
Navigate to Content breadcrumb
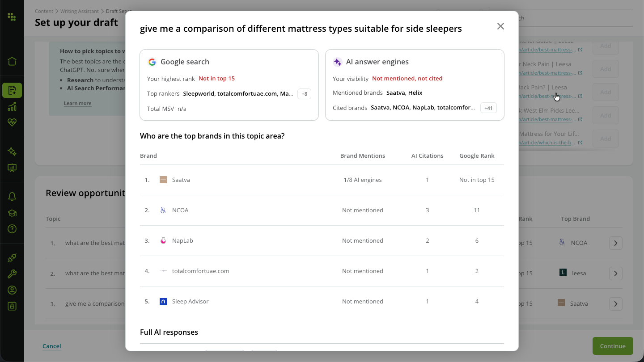pos(44,11)
